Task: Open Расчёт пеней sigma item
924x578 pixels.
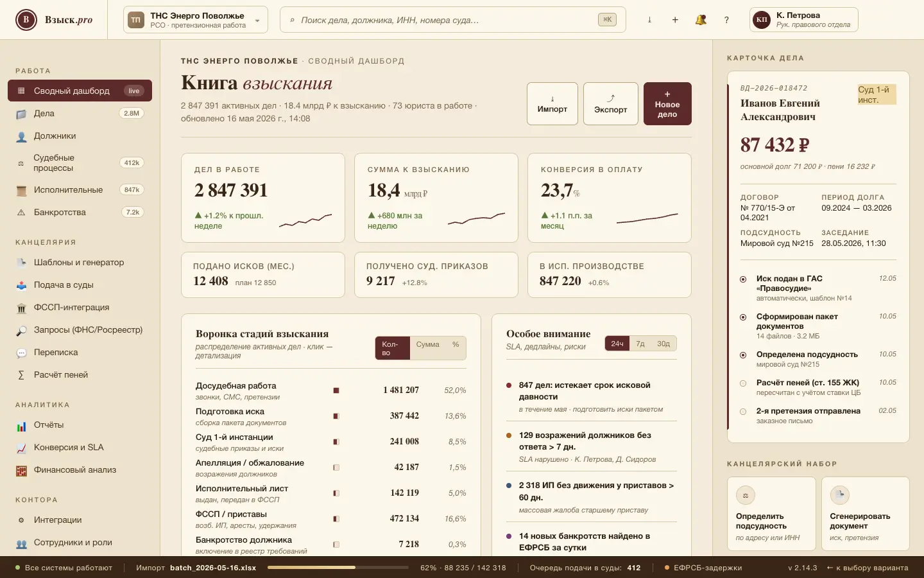Action: tap(80, 375)
